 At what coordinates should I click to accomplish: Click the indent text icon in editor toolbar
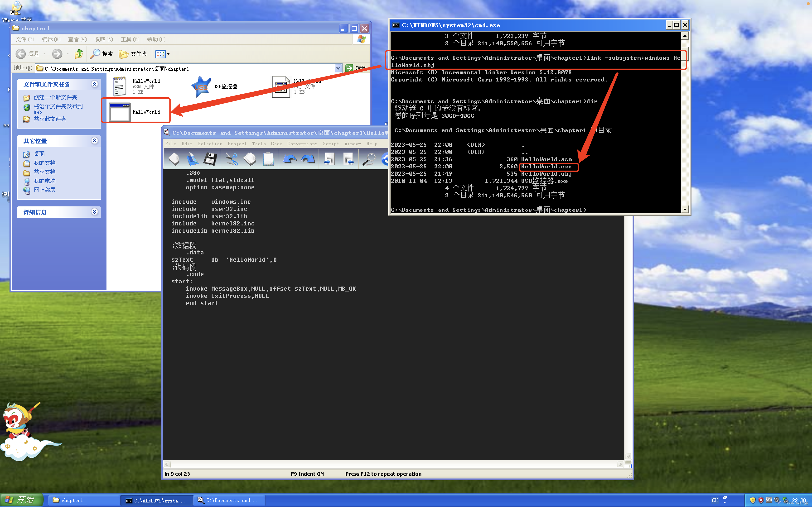[329, 159]
